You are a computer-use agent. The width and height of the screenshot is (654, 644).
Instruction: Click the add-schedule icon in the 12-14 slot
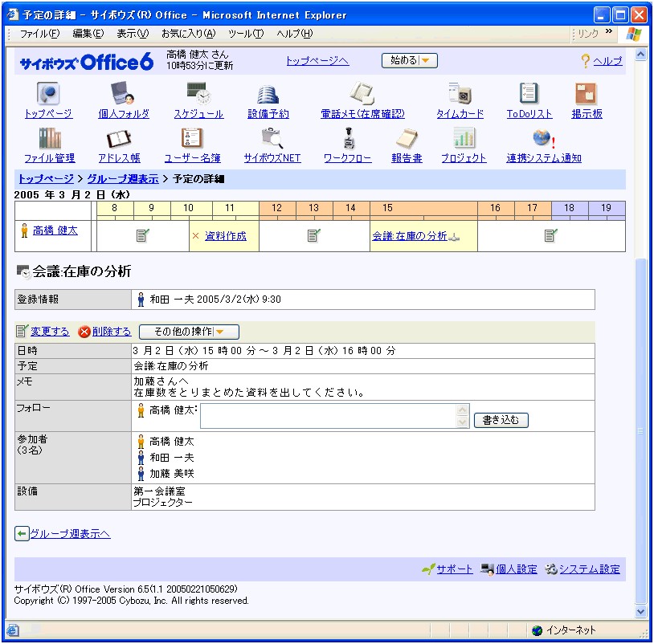coord(313,235)
